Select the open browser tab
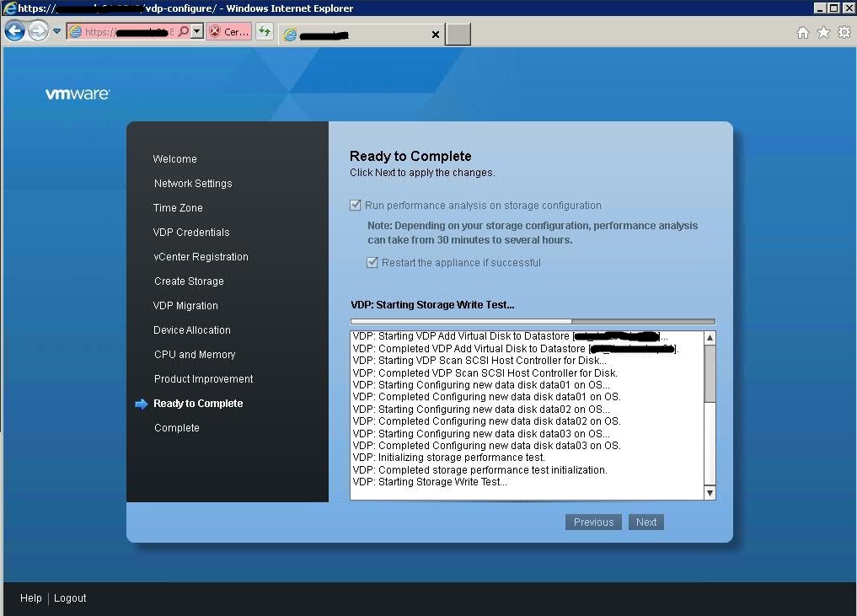This screenshot has width=857, height=616. tap(362, 35)
